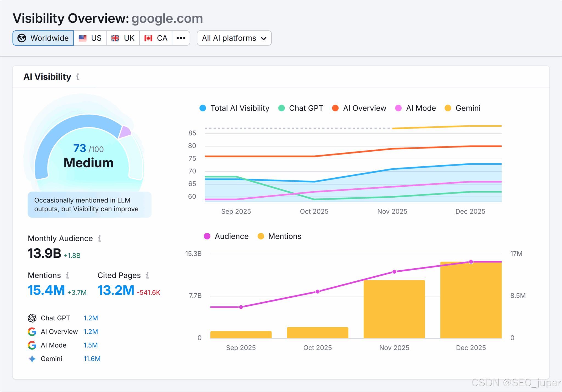Click the Gemini sparkle icon
562x392 pixels.
(32, 359)
